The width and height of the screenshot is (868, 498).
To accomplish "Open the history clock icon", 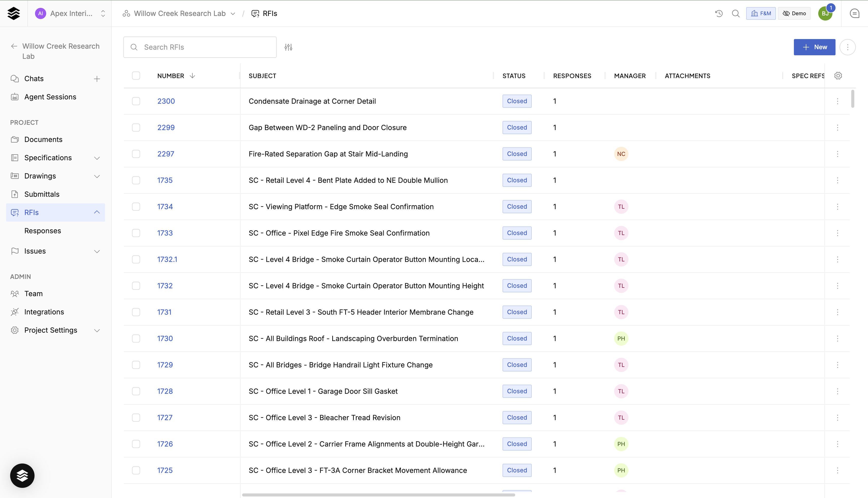I will click(719, 13).
